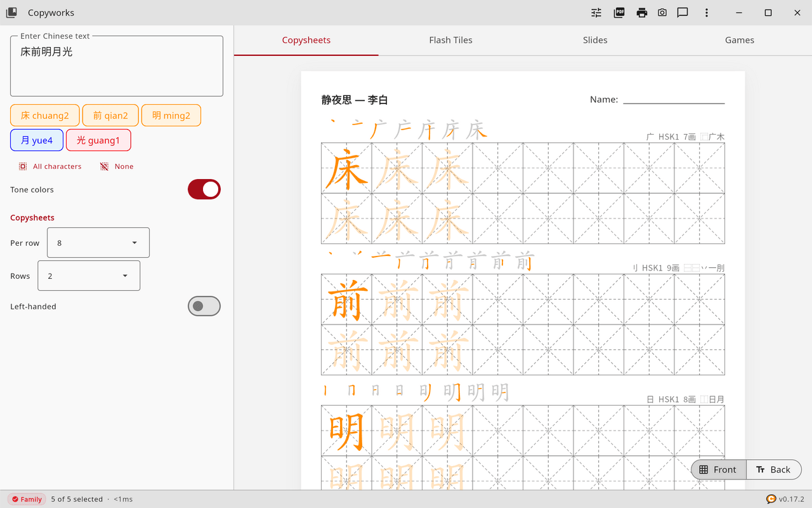This screenshot has width=812, height=508.
Task: Show the Front side of the sheet
Action: [718, 470]
